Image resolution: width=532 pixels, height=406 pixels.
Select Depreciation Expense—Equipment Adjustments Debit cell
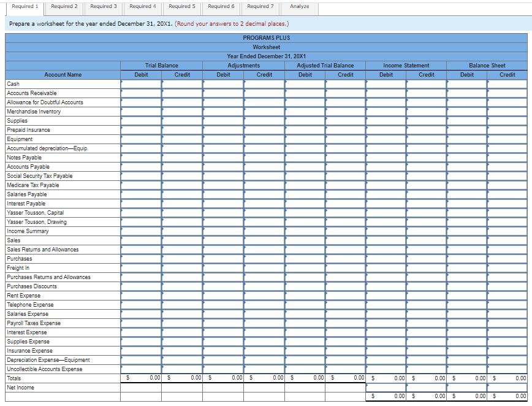point(223,360)
